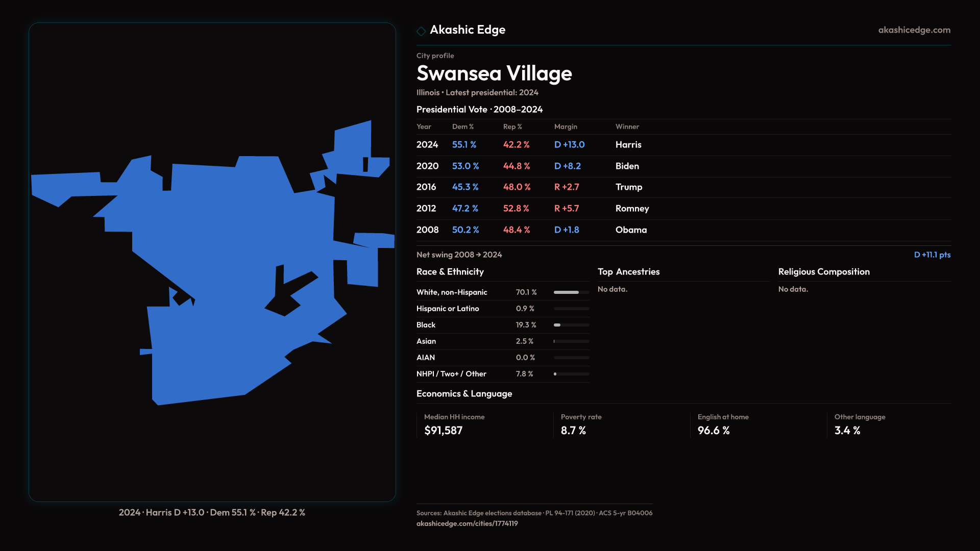
Task: Click the Dem % column header
Action: pos(462,127)
